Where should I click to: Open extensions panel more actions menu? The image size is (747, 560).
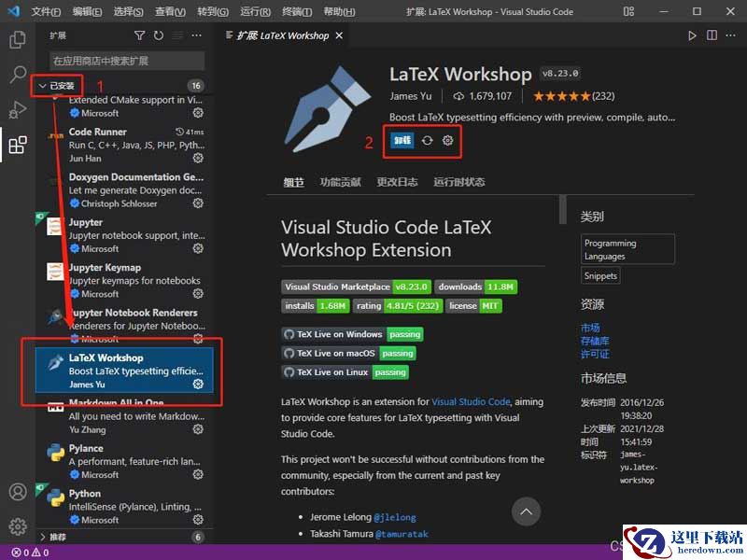click(x=196, y=35)
